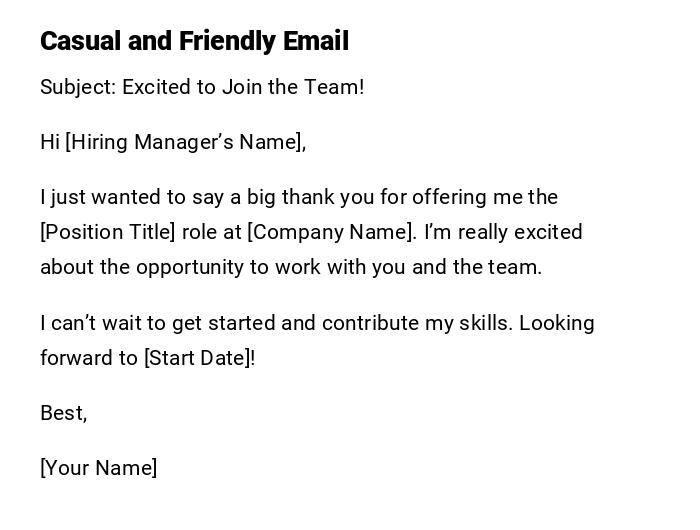Screen dimensions: 700x530
Task: Select the [Company Name] placeholder
Action: coord(330,232)
